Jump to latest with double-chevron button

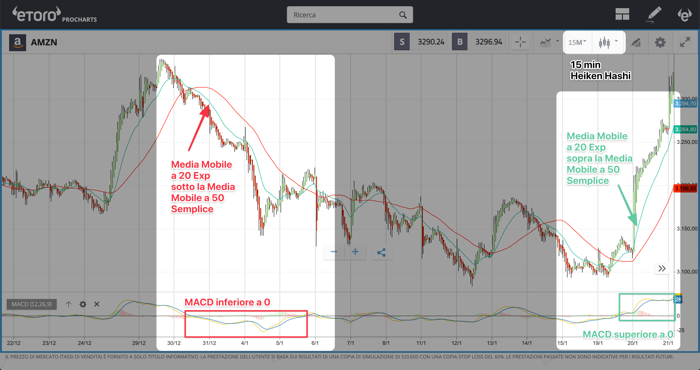pyautogui.click(x=662, y=268)
